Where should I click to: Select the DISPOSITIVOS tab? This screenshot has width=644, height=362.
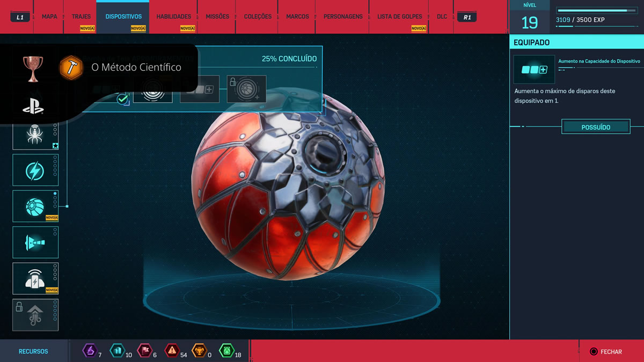[x=123, y=17]
